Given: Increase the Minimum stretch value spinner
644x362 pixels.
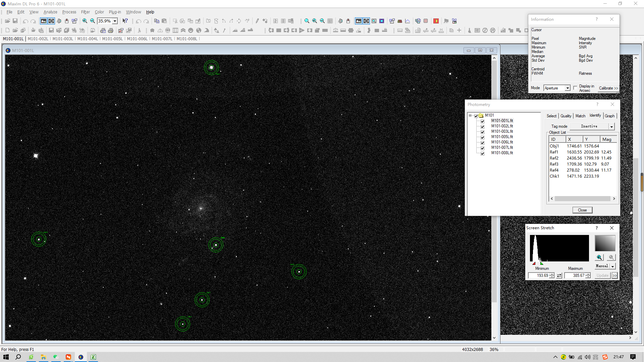Looking at the screenshot, I should point(552,274).
